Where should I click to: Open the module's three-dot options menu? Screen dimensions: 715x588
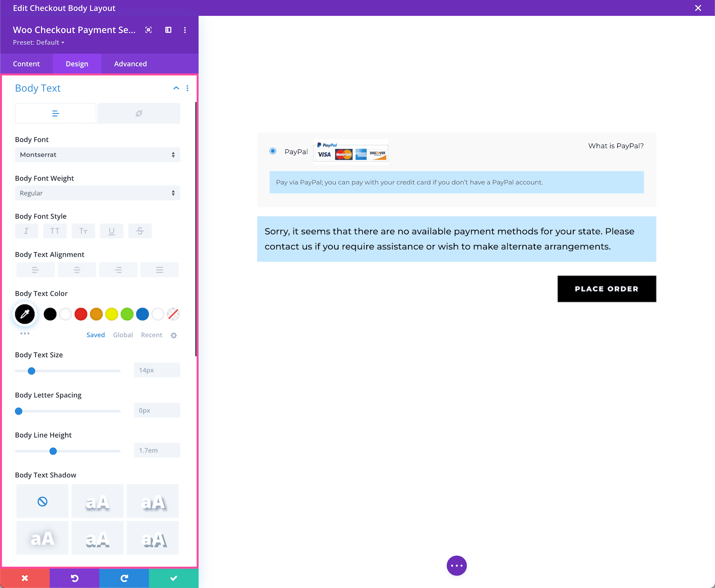[185, 30]
